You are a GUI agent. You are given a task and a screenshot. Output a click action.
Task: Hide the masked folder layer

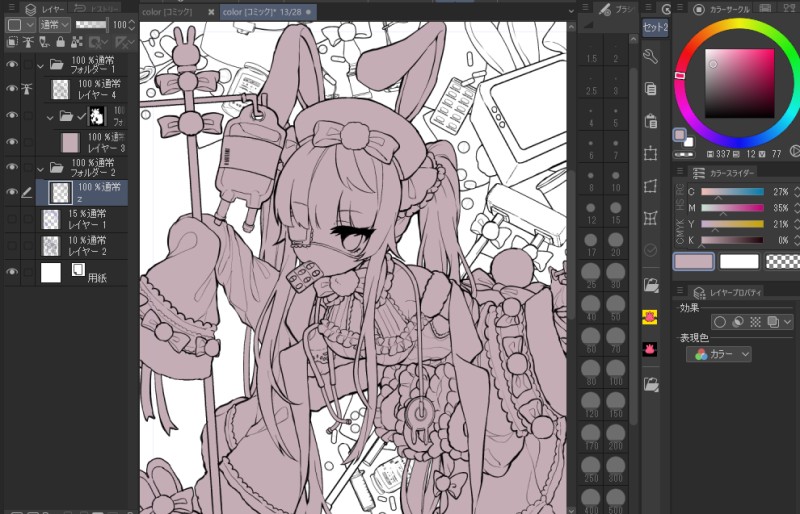coord(12,115)
